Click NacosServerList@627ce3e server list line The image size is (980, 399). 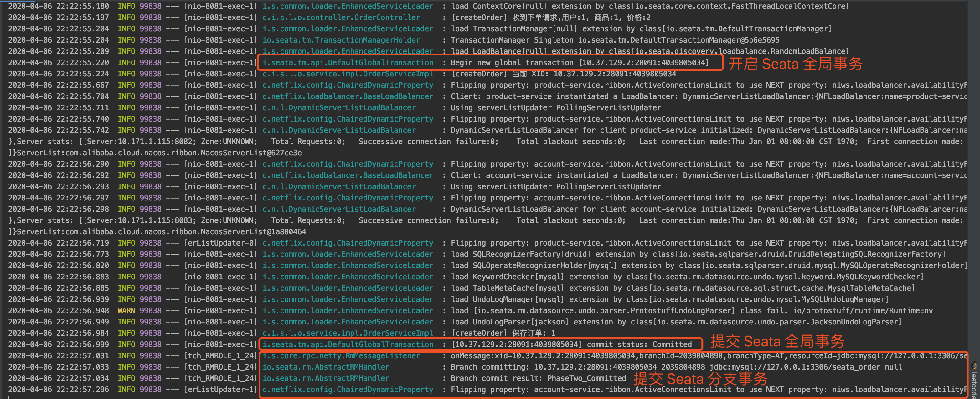(x=155, y=153)
